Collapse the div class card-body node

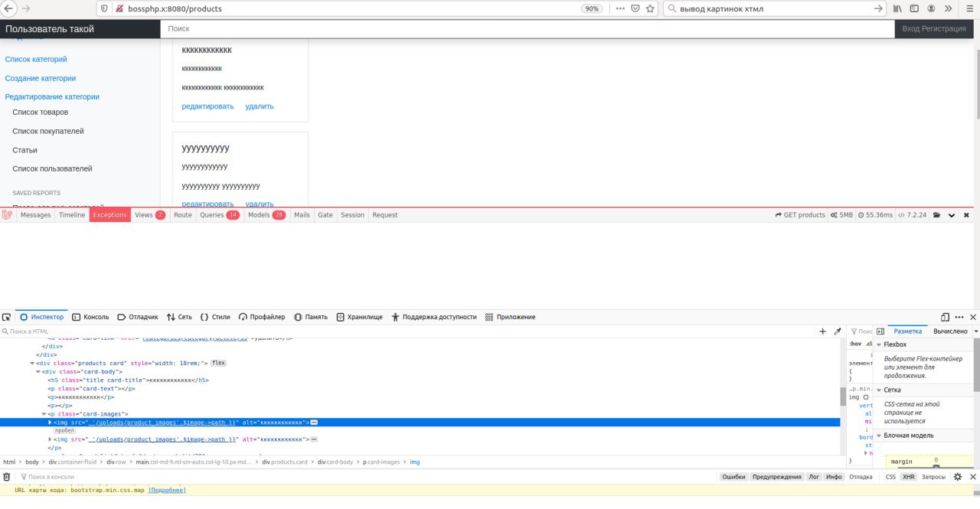38,371
